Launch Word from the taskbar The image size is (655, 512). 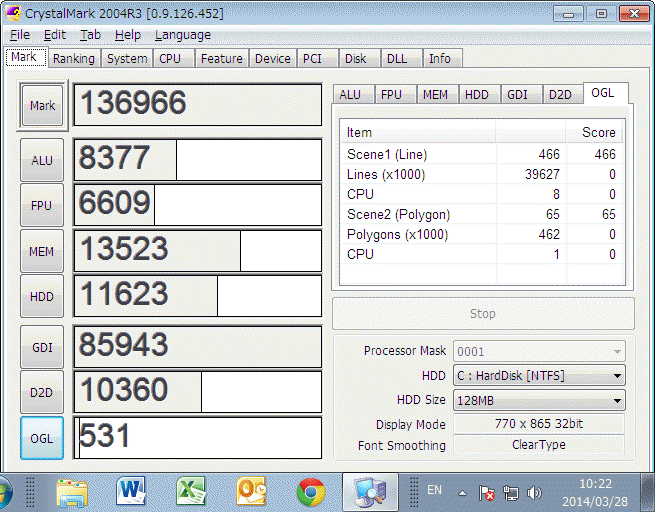tap(131, 492)
